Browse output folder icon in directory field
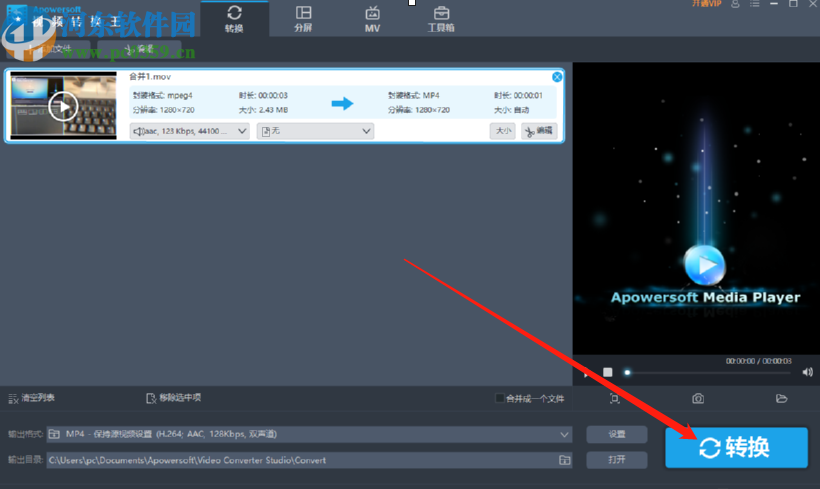Image resolution: width=820 pixels, height=489 pixels. [x=564, y=460]
